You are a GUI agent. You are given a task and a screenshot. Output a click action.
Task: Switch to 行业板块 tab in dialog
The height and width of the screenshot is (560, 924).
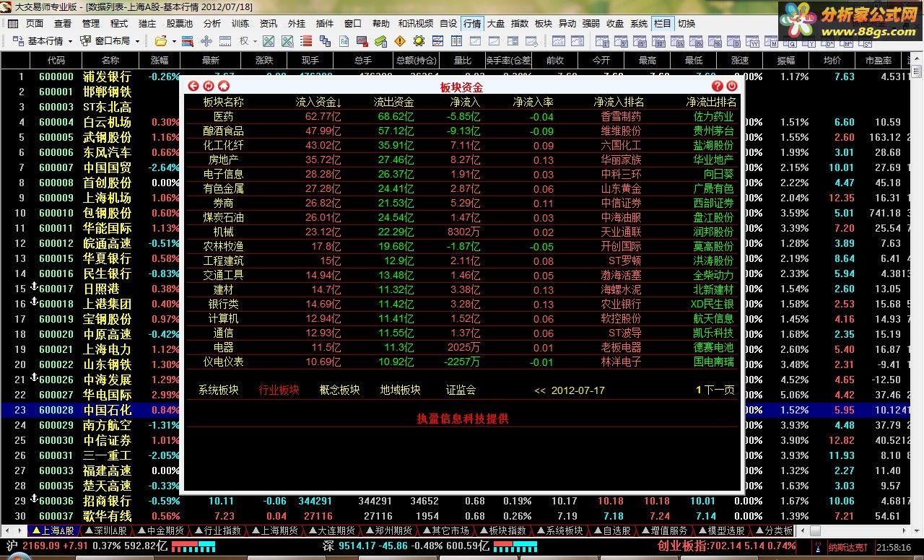pyautogui.click(x=279, y=390)
